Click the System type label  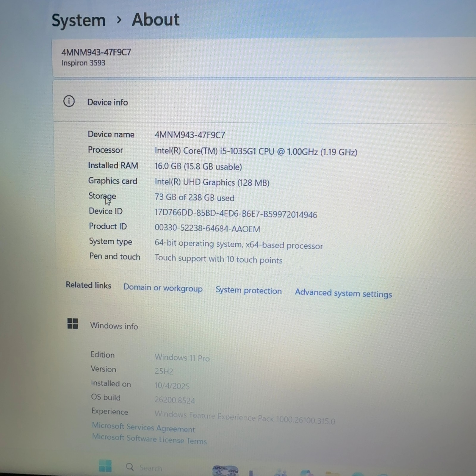click(x=111, y=242)
